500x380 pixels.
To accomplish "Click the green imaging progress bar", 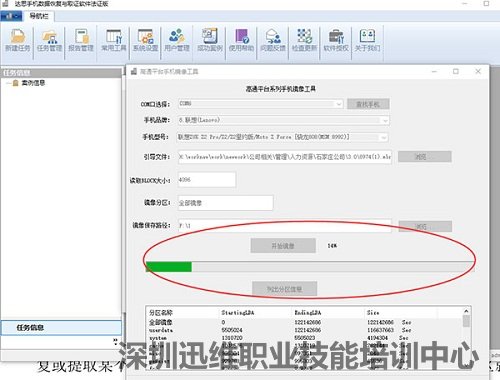I will (x=310, y=267).
